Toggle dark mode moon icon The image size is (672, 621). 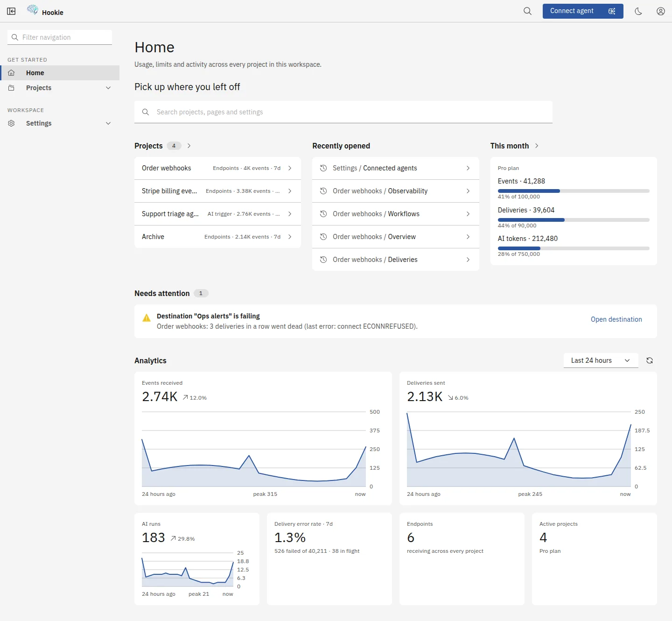click(638, 11)
